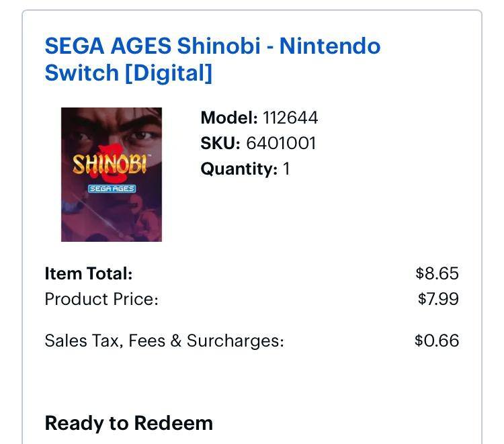Screen dimensions: 504x444
Task: Click the Ready to Redeem heading
Action: point(128,423)
